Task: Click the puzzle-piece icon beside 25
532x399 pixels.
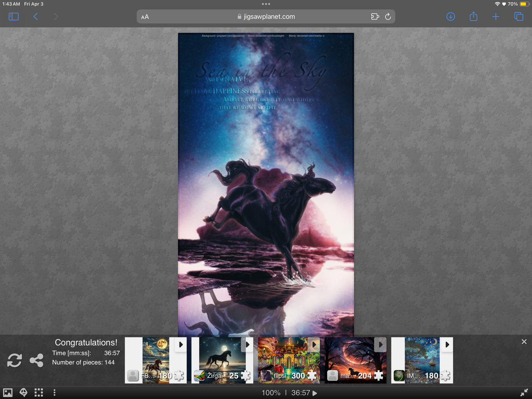Action: point(246,376)
